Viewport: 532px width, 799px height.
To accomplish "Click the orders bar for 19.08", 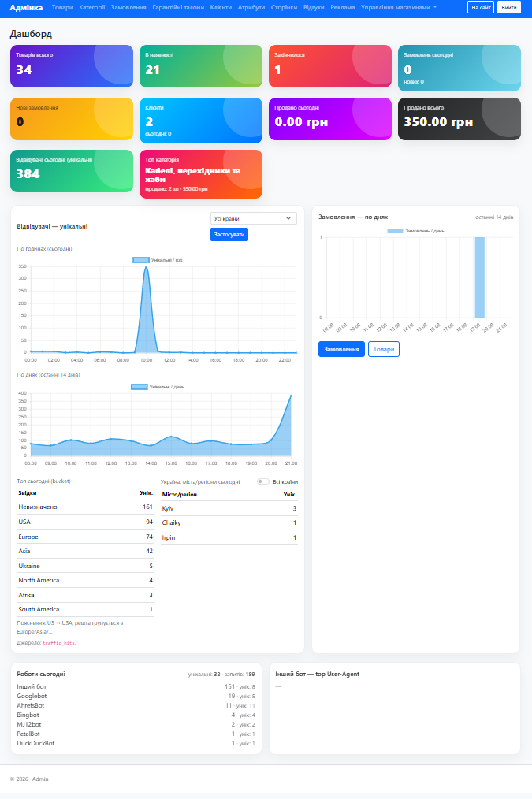I will tap(479, 277).
